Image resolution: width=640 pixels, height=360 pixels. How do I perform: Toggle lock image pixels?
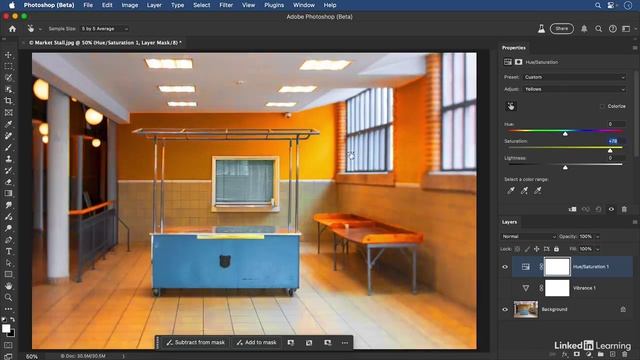(x=527, y=249)
